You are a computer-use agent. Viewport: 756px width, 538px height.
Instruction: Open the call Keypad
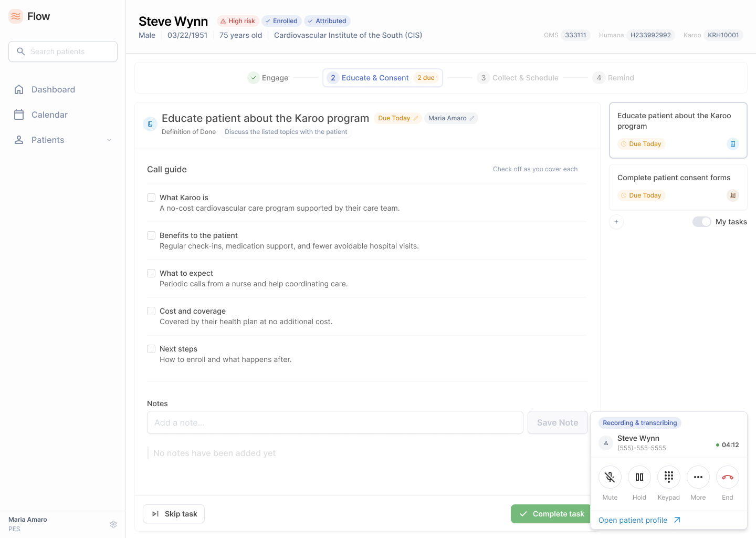669,477
